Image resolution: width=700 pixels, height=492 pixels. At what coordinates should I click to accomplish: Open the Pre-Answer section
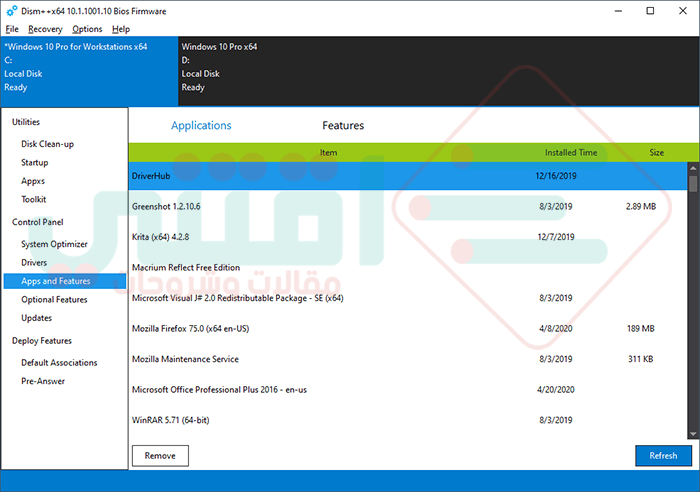tap(43, 381)
